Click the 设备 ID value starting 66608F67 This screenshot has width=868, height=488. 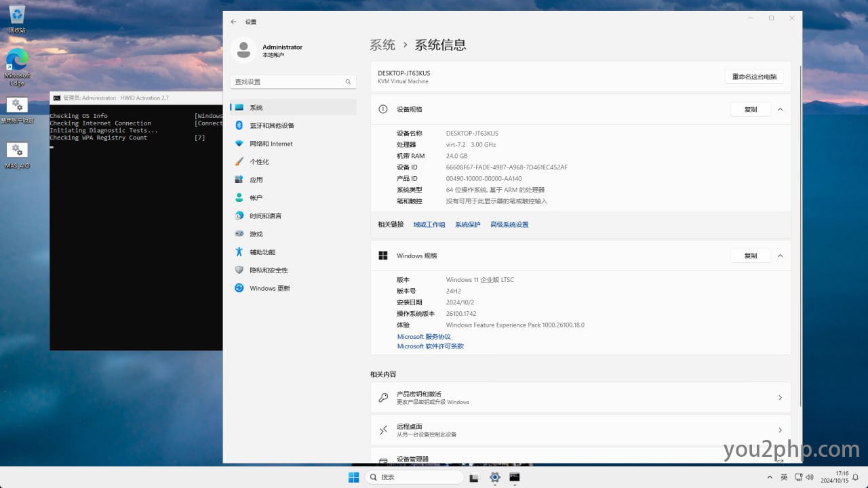click(507, 167)
